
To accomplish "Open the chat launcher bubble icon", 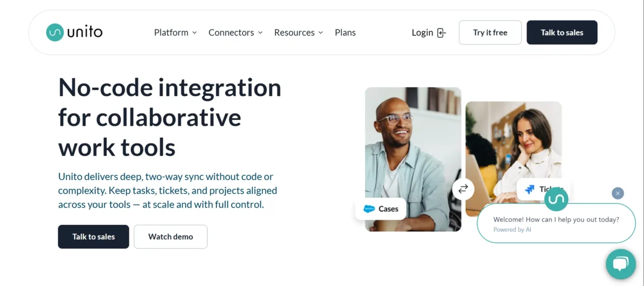I will coord(620,264).
